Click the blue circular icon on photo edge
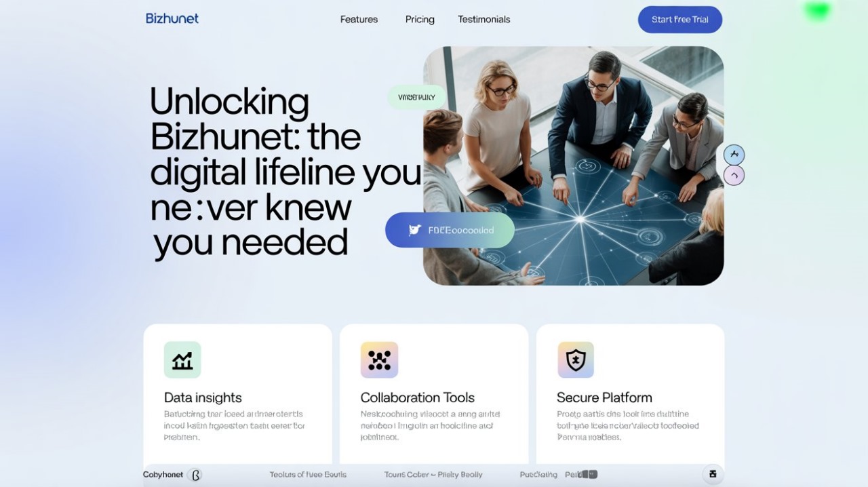This screenshot has width=868, height=487. (x=734, y=155)
